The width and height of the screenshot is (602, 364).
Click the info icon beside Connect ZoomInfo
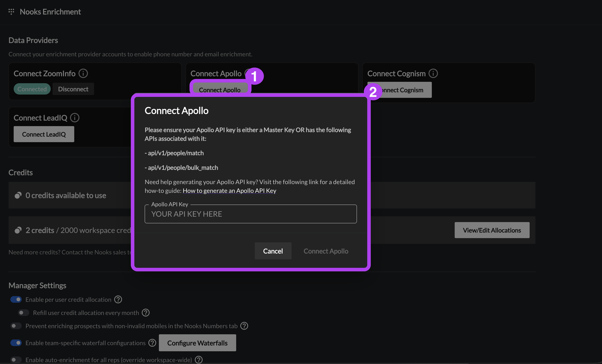coord(83,73)
